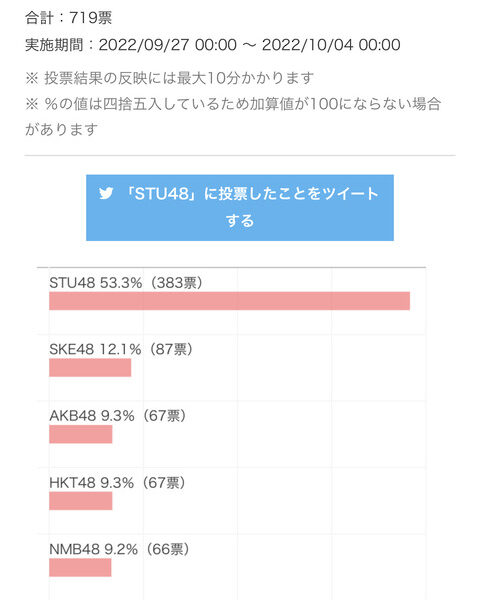Click the HKT48 9.3% (67票) label
This screenshot has width=480, height=600.
coord(117,483)
